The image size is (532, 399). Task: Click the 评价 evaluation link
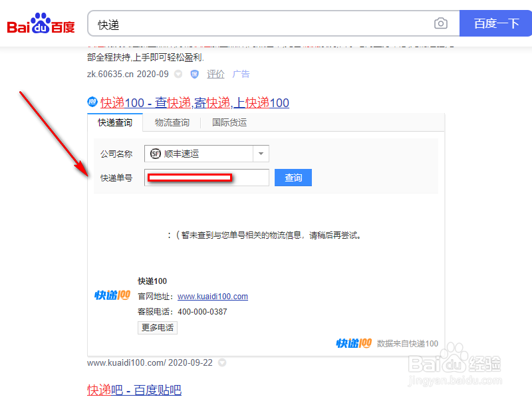(x=215, y=74)
